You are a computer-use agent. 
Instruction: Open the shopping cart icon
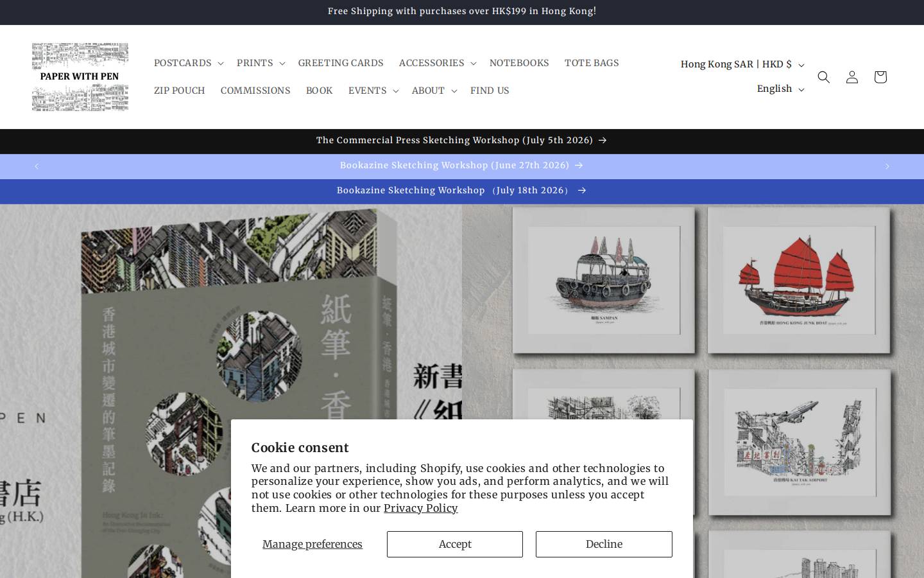[x=880, y=77]
